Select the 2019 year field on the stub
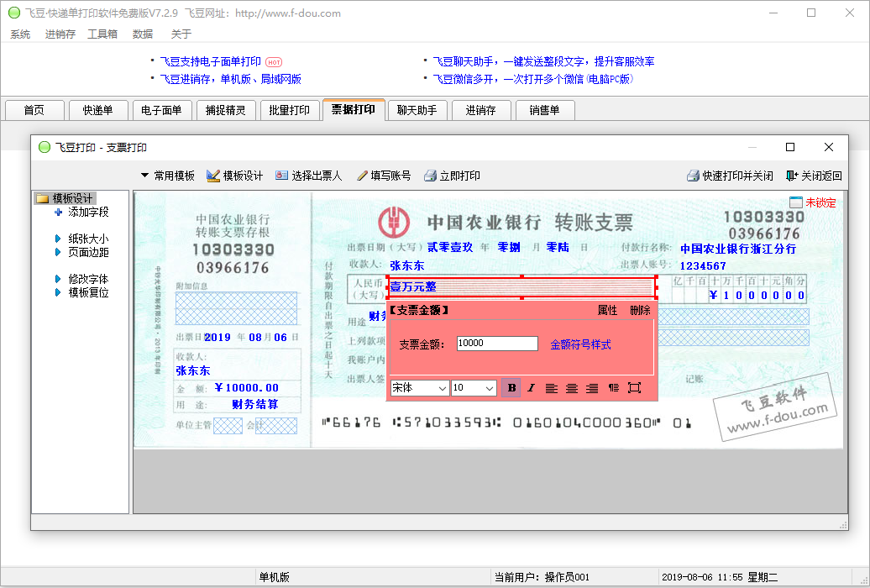This screenshot has height=588, width=870. [x=217, y=337]
